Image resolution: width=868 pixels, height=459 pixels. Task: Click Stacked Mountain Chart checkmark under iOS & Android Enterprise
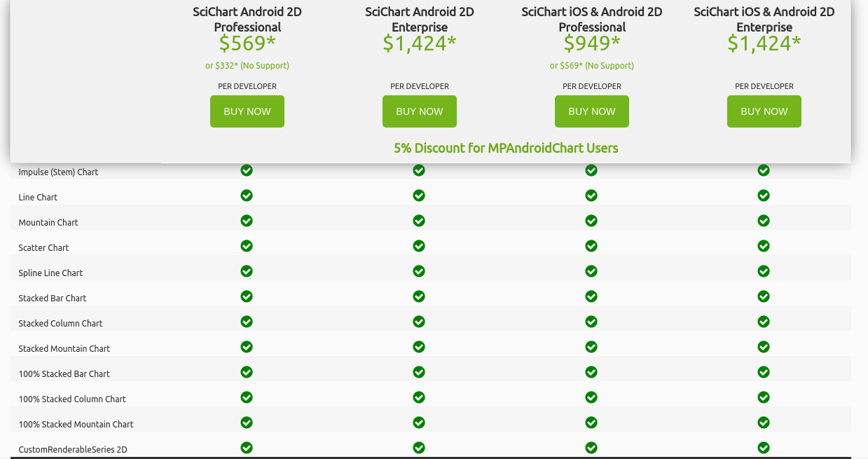764,347
